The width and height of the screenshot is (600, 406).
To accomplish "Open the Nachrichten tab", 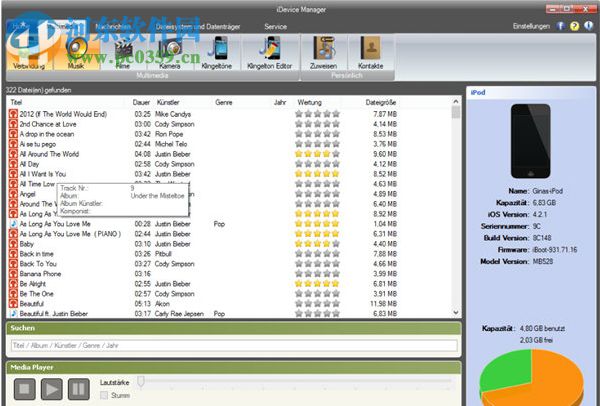I will (x=112, y=26).
